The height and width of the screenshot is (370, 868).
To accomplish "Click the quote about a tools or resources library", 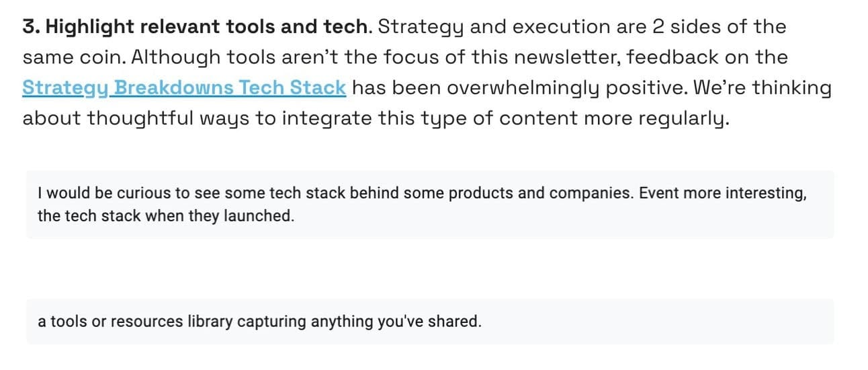I will point(430,322).
